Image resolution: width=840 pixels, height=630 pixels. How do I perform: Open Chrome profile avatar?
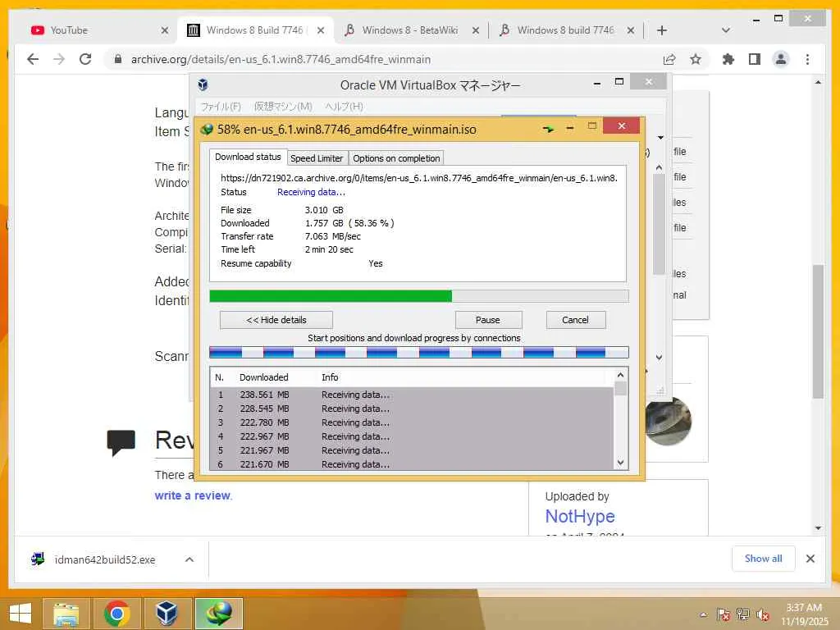coord(781,59)
